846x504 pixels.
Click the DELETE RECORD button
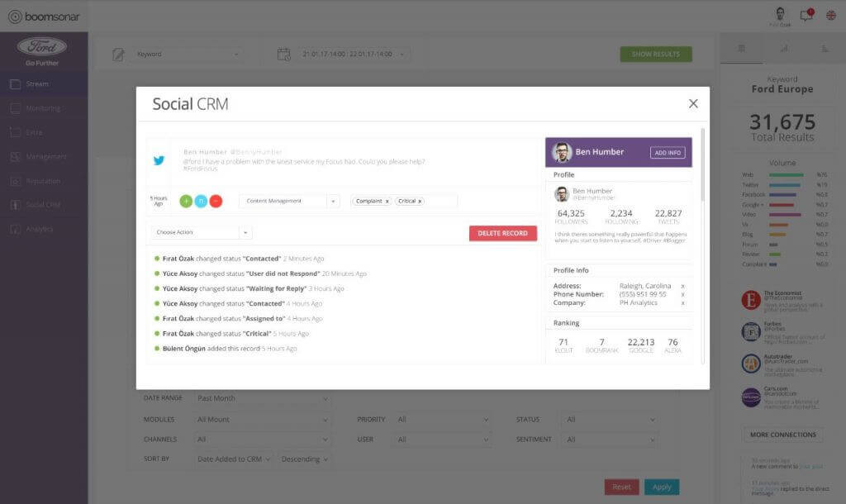[x=503, y=233]
